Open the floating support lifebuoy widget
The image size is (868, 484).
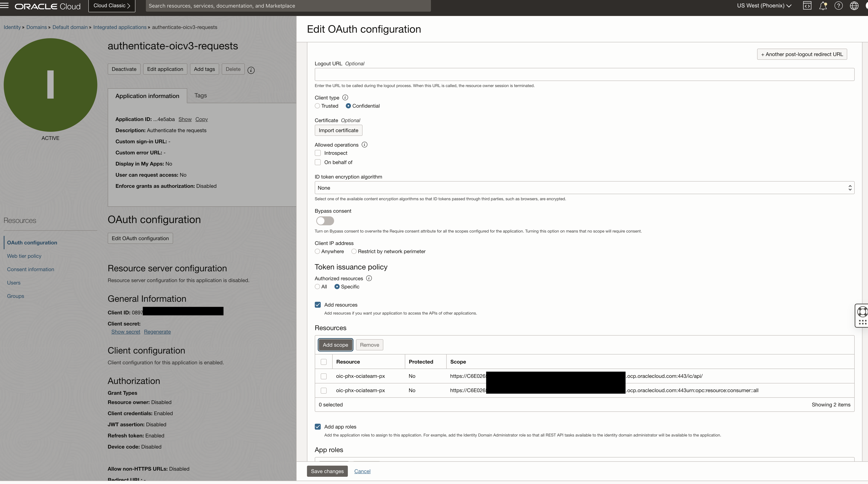coord(862,312)
